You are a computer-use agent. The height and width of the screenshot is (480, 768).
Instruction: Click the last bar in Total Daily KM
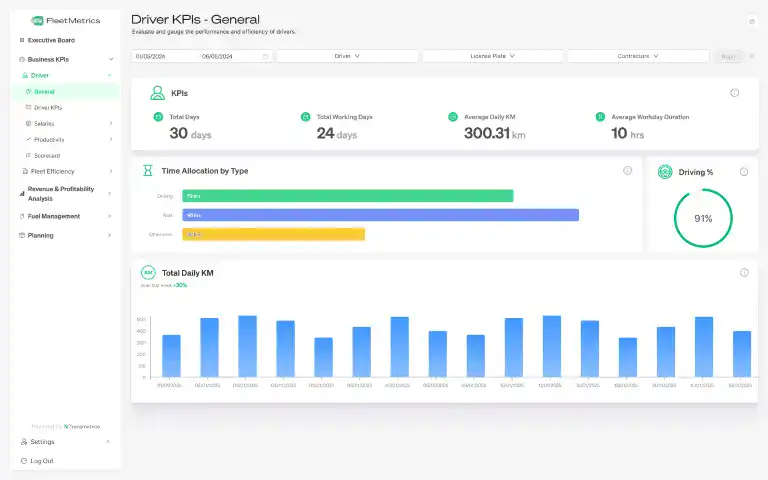(x=742, y=354)
